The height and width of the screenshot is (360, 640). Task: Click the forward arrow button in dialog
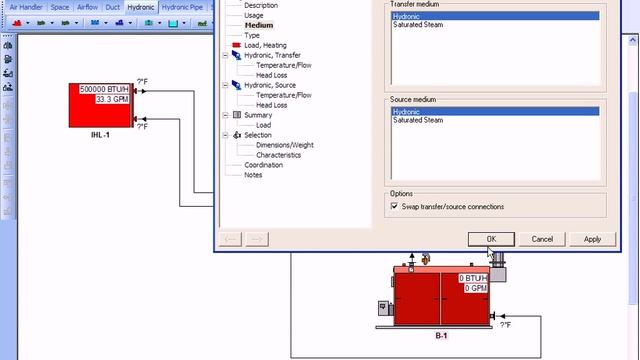tap(257, 239)
